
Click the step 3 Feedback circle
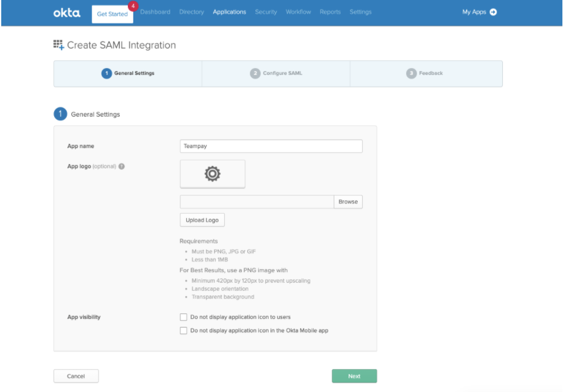click(411, 73)
